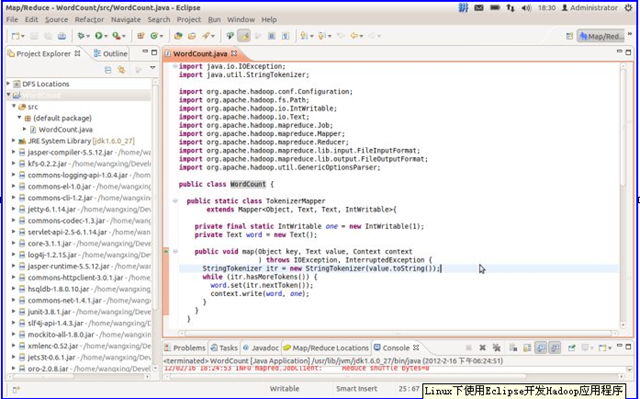Viewport: 640px width, 399px height.
Task: Switch to the Outline tab
Action: coord(111,53)
